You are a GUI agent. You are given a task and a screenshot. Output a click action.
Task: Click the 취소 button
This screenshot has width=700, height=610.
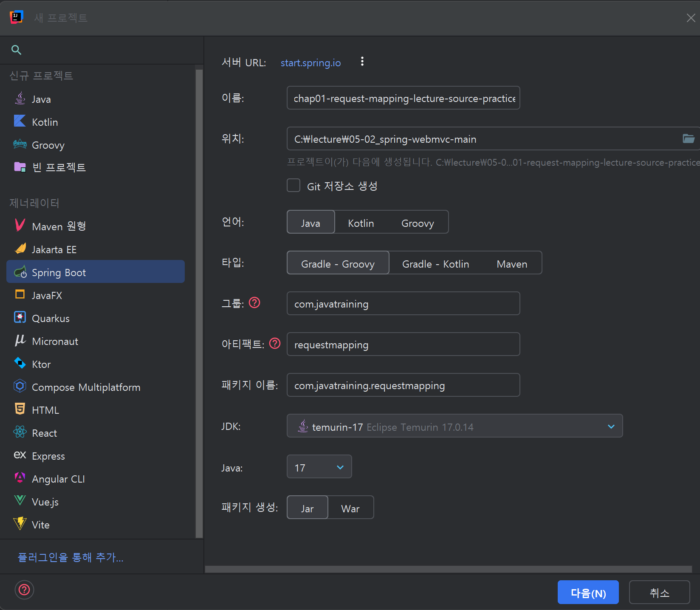659,592
